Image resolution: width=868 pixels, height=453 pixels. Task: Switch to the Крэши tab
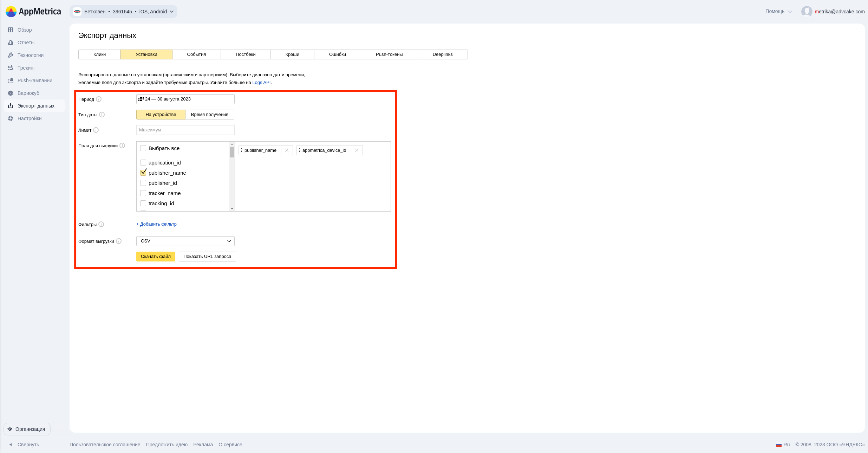tap(292, 54)
